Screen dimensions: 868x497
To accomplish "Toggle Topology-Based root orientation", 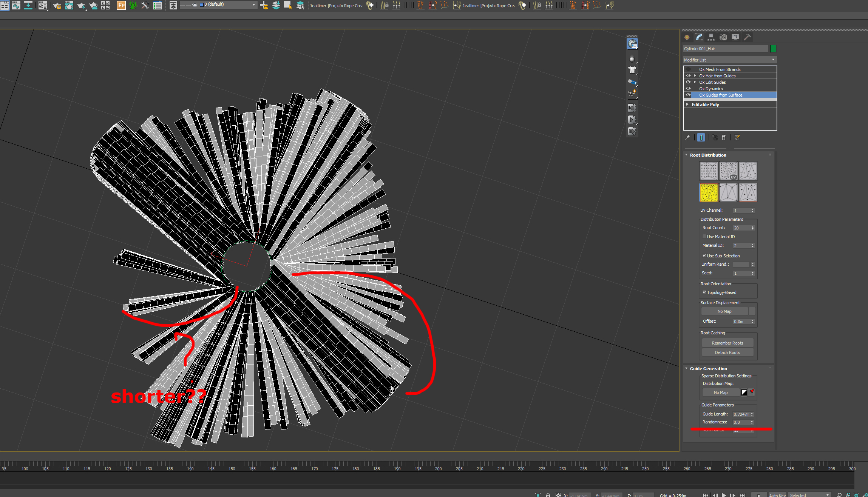I will (704, 292).
